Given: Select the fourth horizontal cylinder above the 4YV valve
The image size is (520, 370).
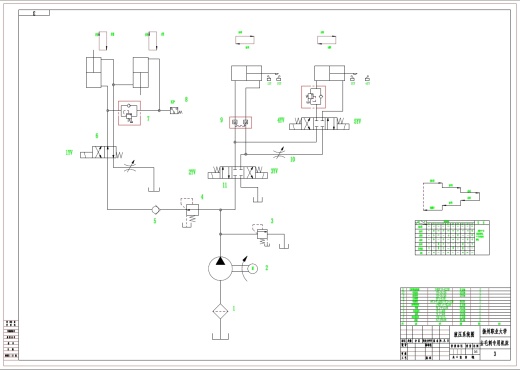Looking at the screenshot, I should 329,73.
